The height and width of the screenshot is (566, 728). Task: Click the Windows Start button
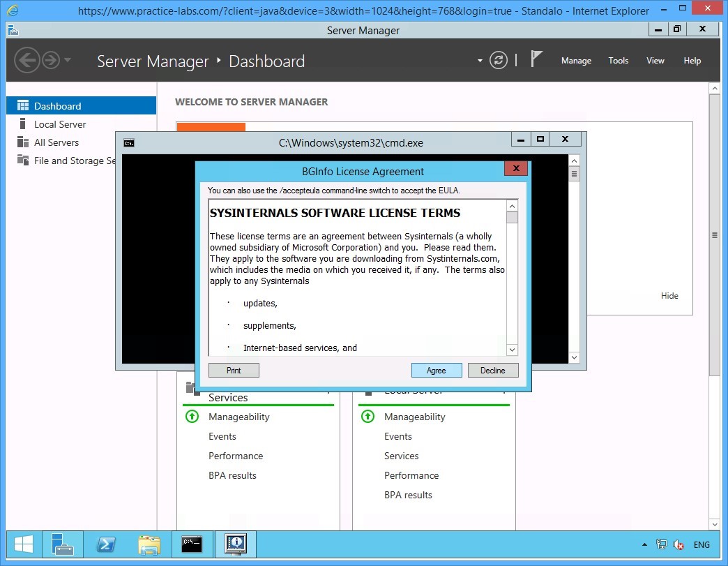23,544
